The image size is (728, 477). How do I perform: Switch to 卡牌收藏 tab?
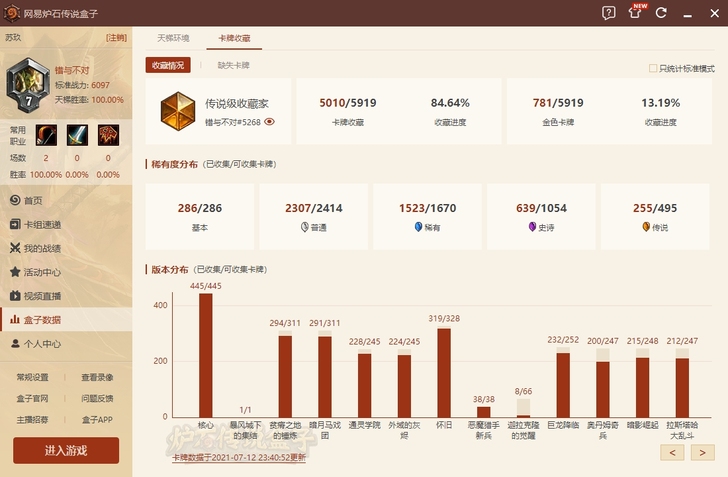[x=234, y=38]
